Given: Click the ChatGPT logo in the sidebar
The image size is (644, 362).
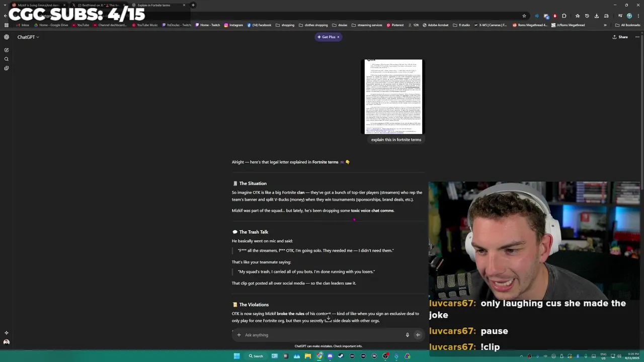Looking at the screenshot, I should tap(7, 37).
